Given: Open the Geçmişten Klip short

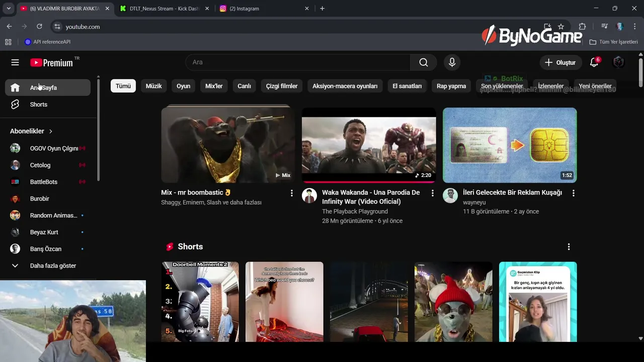Looking at the screenshot, I should click(538, 302).
